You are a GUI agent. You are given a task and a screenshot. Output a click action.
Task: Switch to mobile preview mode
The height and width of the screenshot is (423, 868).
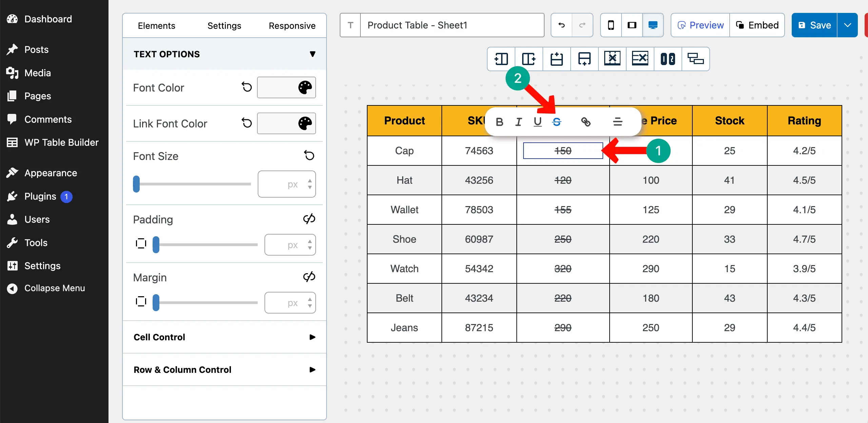coord(611,25)
